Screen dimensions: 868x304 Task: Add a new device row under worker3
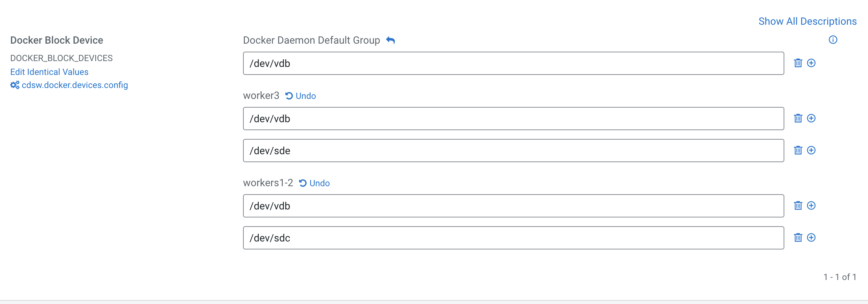[812, 118]
